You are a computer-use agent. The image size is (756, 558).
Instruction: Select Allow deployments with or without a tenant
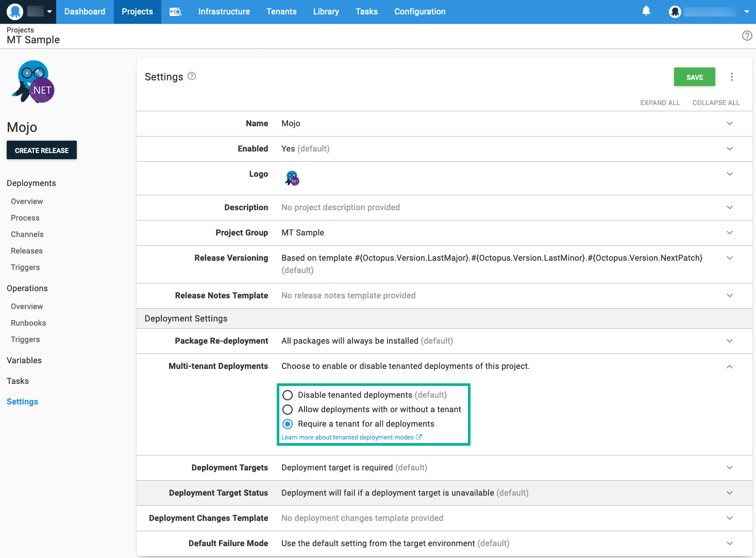click(288, 410)
